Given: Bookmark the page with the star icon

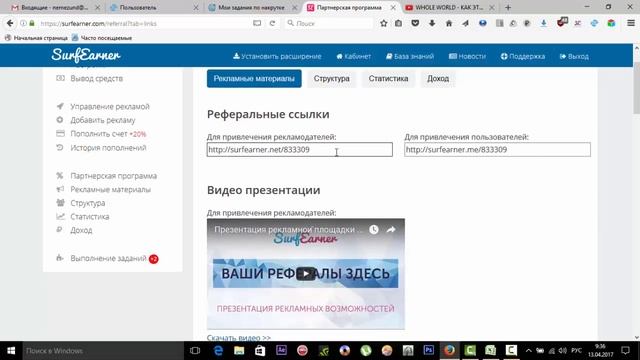Looking at the screenshot, I should [x=384, y=23].
